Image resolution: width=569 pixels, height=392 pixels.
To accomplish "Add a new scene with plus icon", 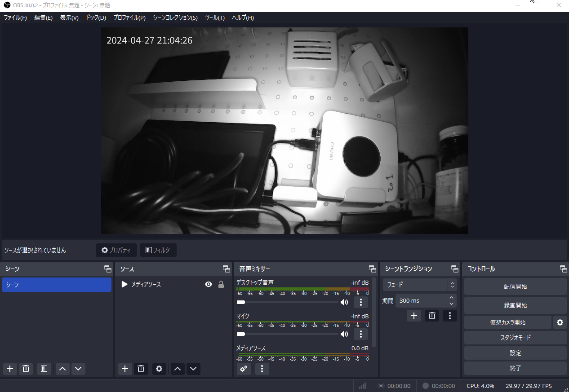I will tap(10, 369).
